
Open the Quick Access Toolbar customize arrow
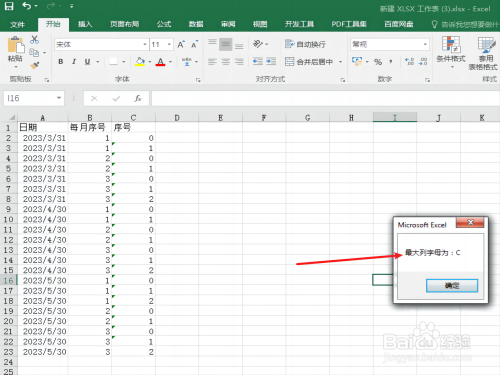pos(72,6)
